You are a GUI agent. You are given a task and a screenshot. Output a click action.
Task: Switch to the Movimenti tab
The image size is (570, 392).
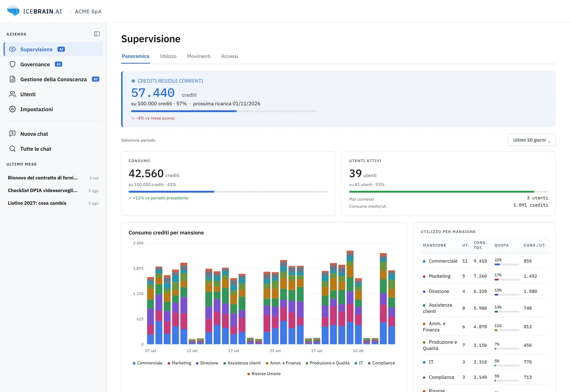point(199,56)
